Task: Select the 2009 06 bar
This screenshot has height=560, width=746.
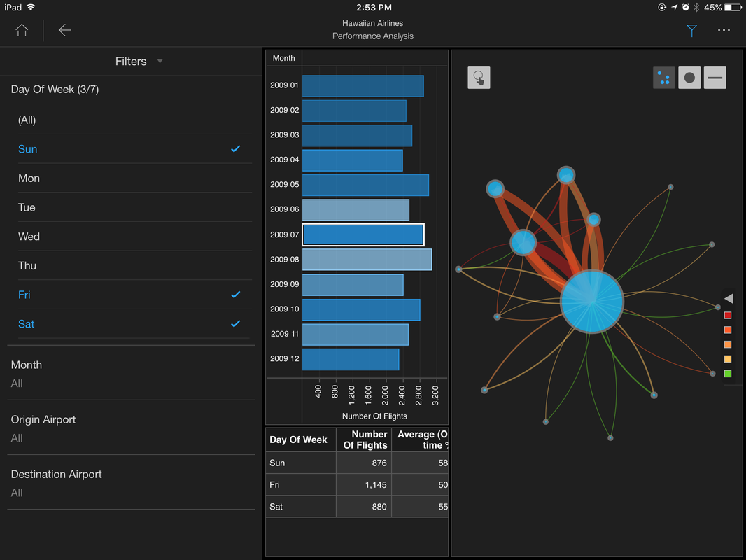Action: 356,210
